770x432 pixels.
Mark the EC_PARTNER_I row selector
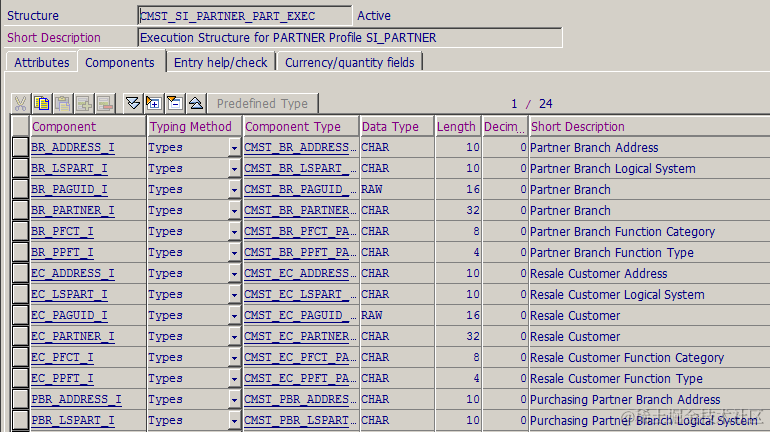tap(21, 337)
